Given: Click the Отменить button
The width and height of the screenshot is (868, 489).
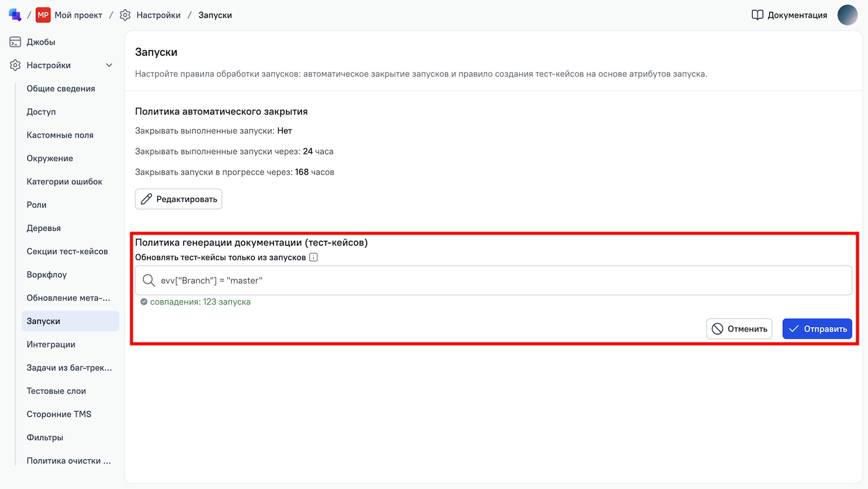Looking at the screenshot, I should pyautogui.click(x=739, y=329).
